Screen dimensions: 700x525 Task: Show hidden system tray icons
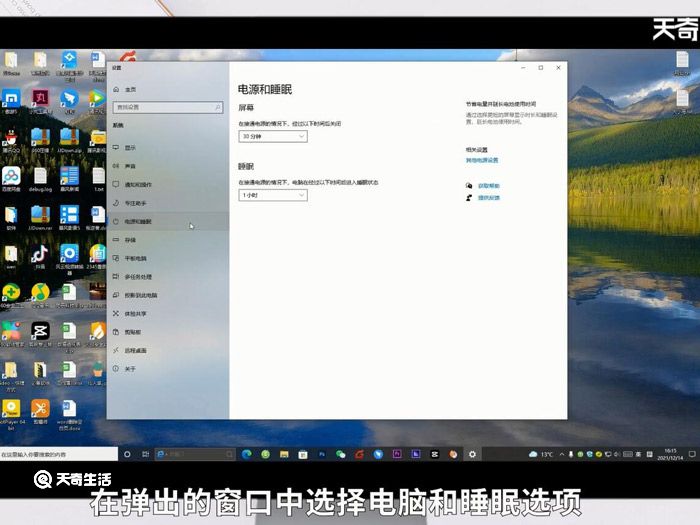(562, 454)
